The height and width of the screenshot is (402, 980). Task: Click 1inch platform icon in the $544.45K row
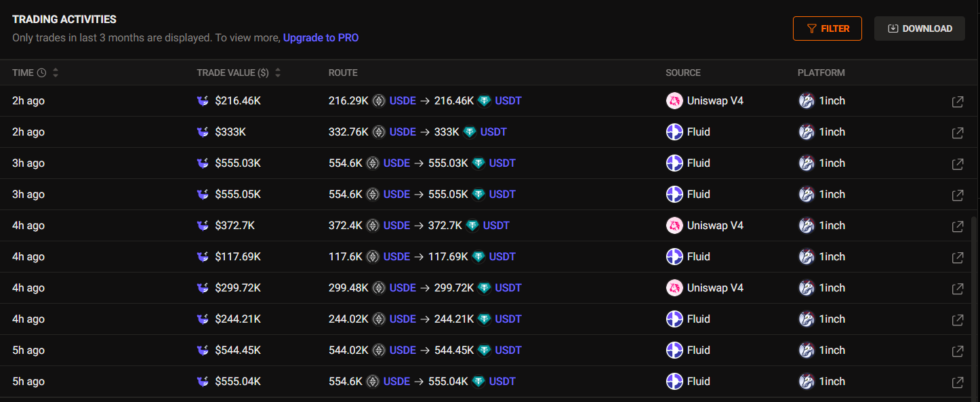click(807, 350)
